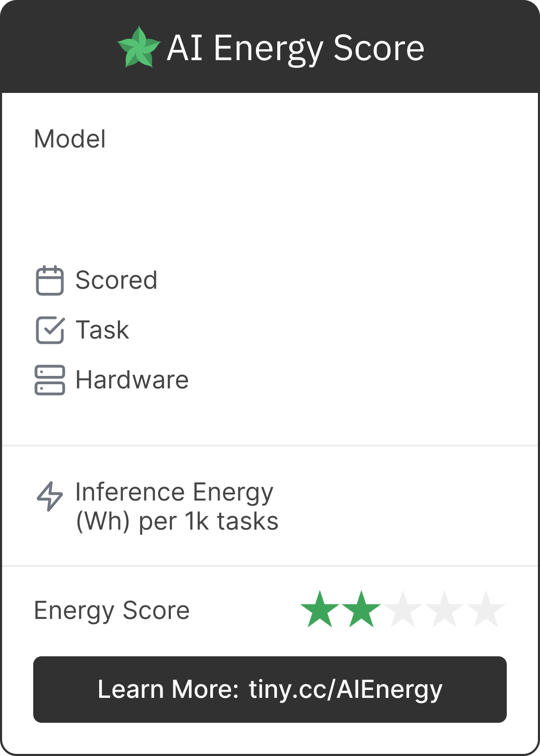Click the AI Energy Score title text
The image size is (540, 756).
(x=295, y=48)
